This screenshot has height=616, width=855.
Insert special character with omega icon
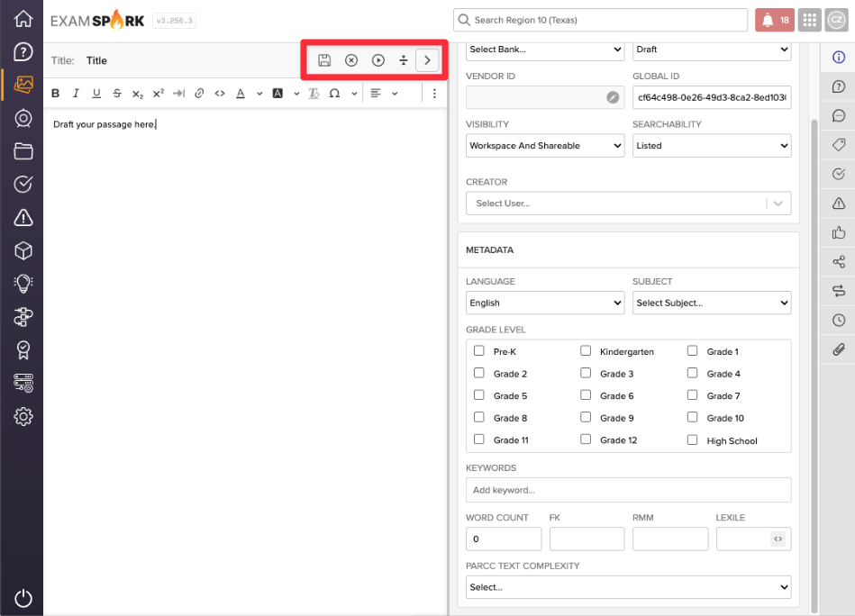pyautogui.click(x=334, y=94)
